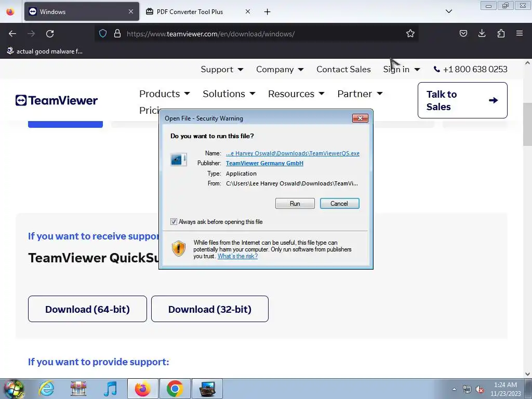This screenshot has height=399, width=532.
Task: Expand the Company dropdown menu
Action: pos(280,69)
